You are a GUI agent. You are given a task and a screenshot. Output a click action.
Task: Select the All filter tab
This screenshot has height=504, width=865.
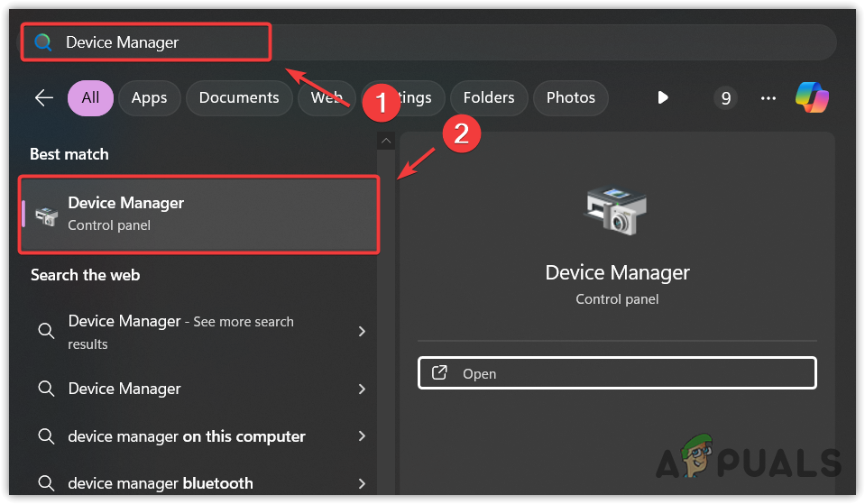pyautogui.click(x=90, y=97)
